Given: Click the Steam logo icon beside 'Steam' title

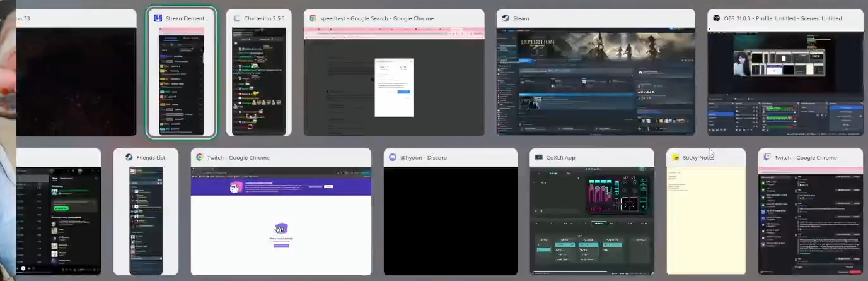Looking at the screenshot, I should [506, 18].
